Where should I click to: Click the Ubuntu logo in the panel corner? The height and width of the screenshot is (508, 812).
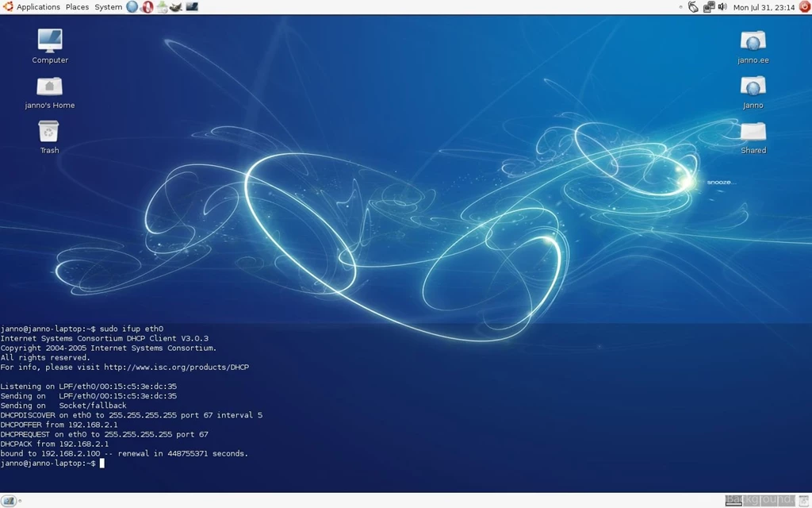tap(8, 7)
